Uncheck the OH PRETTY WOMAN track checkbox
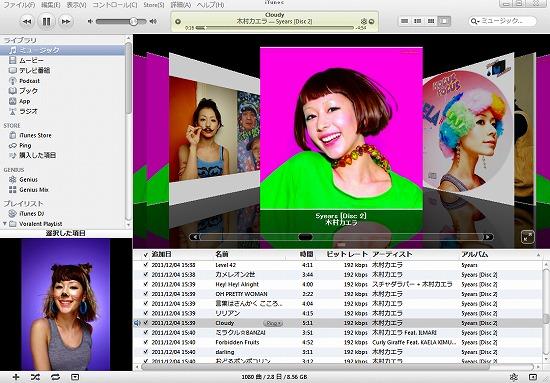This screenshot has width=550, height=383. (x=146, y=294)
